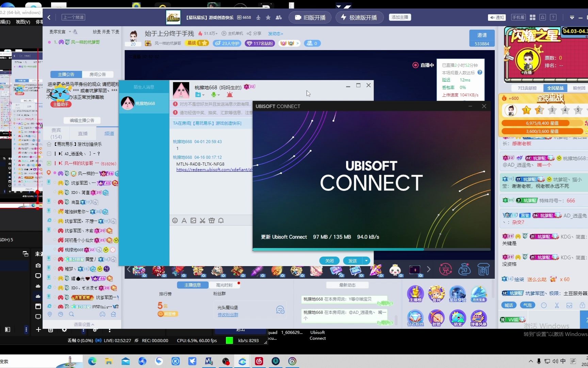The height and width of the screenshot is (368, 588).
Task: Click the 邀请 invite button
Action: pyautogui.click(x=482, y=39)
